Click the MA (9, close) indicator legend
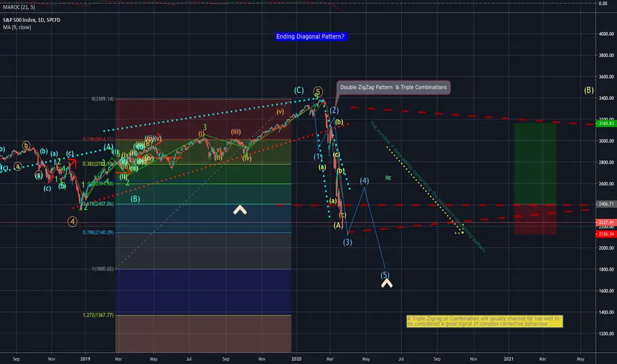Screen dimensions: 617x364 click(17, 27)
